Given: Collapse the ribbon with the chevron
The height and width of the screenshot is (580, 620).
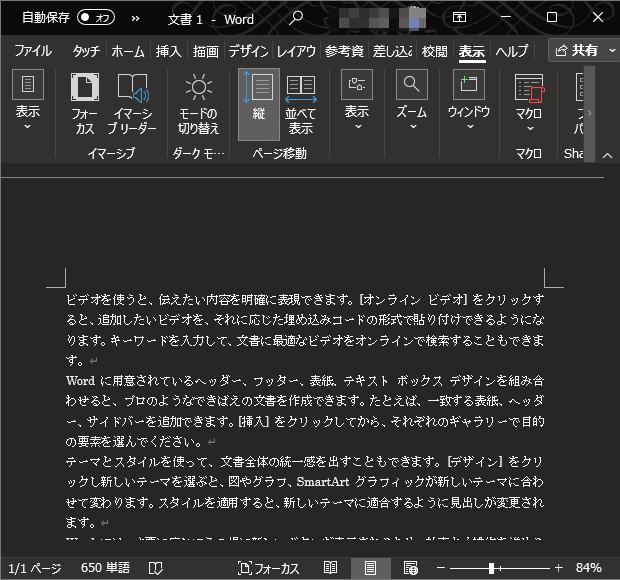Looking at the screenshot, I should coord(607,155).
